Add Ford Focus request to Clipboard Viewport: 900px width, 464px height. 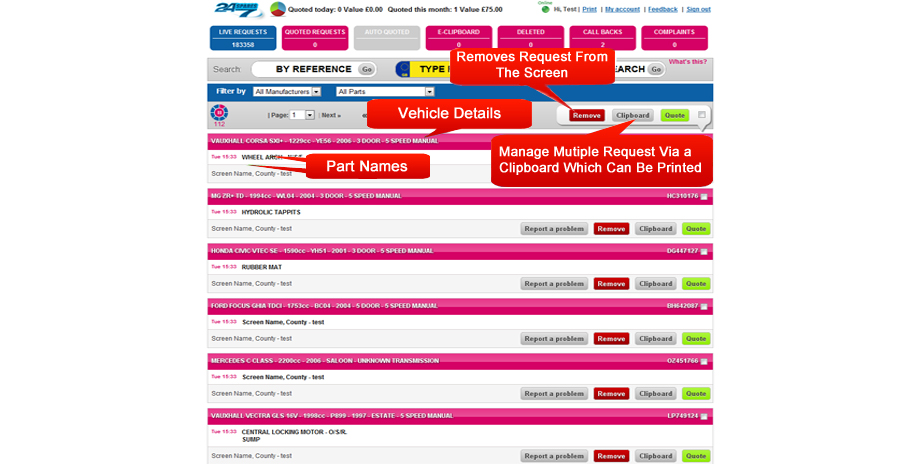(x=655, y=339)
